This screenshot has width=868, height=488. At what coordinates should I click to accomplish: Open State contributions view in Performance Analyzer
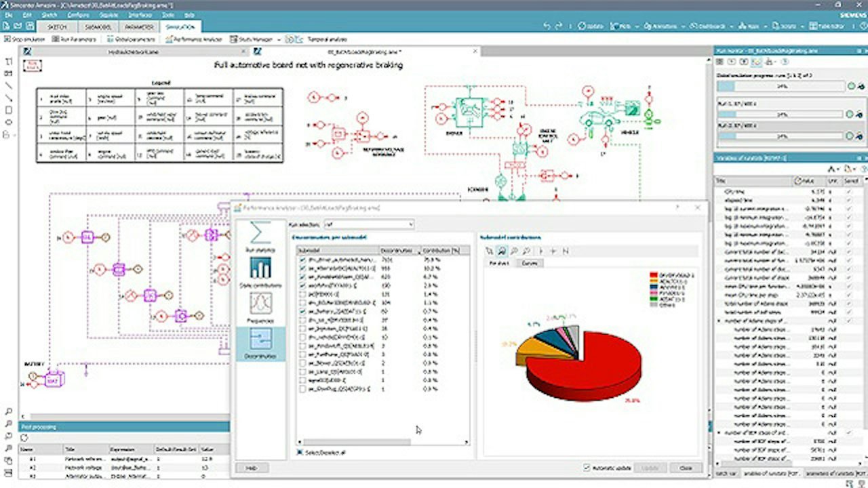coord(260,272)
